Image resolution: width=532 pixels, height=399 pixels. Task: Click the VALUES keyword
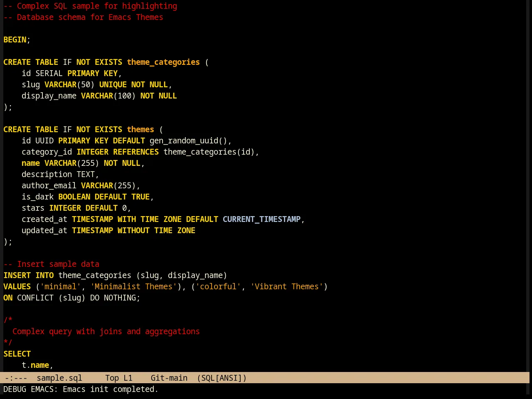[x=17, y=286]
